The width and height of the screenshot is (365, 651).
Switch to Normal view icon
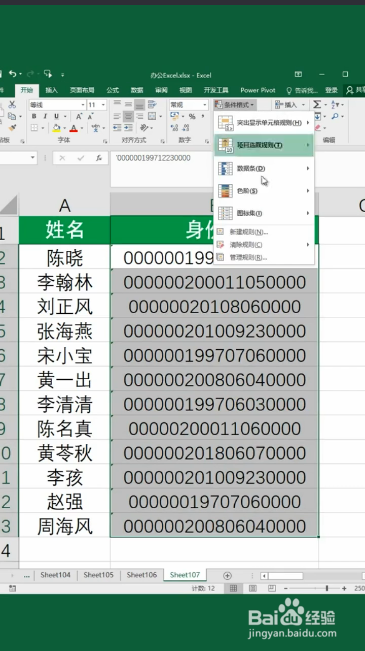point(233,588)
